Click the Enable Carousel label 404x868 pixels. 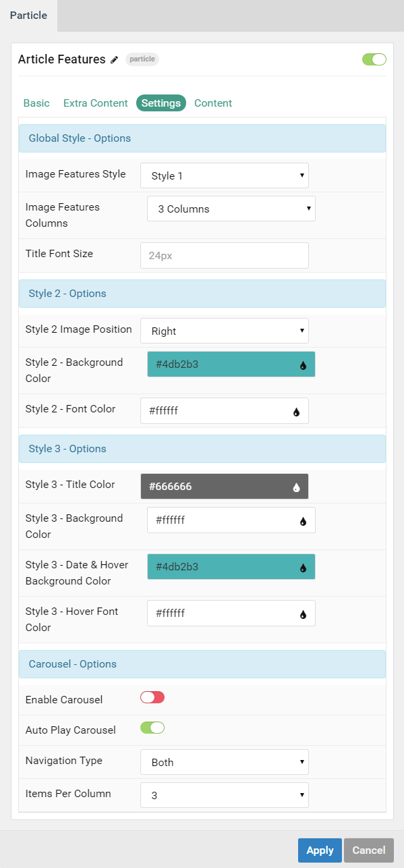point(64,700)
